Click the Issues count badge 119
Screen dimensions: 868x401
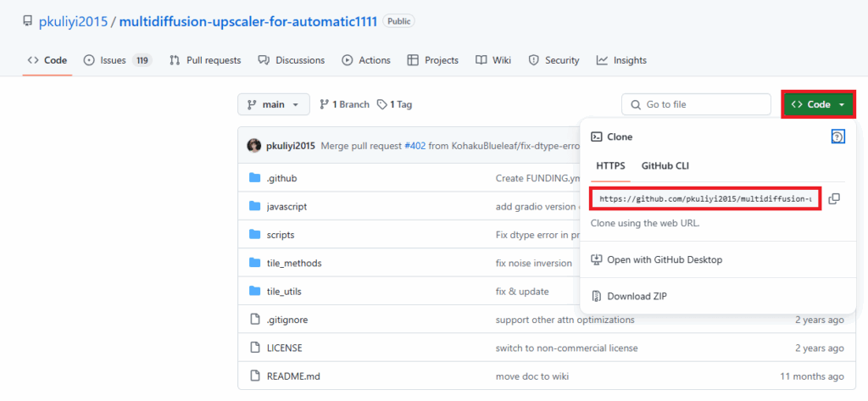(142, 60)
